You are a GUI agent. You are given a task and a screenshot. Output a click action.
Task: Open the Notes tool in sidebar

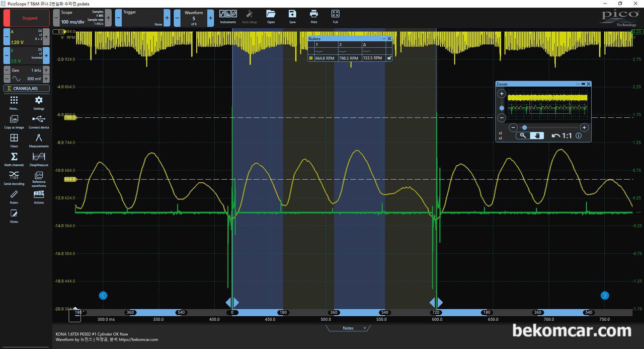pos(14,216)
